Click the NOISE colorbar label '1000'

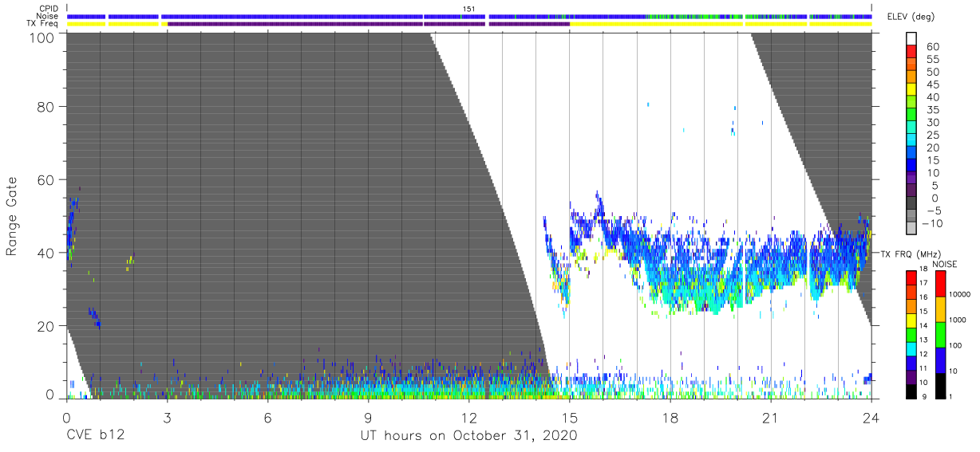tap(959, 320)
